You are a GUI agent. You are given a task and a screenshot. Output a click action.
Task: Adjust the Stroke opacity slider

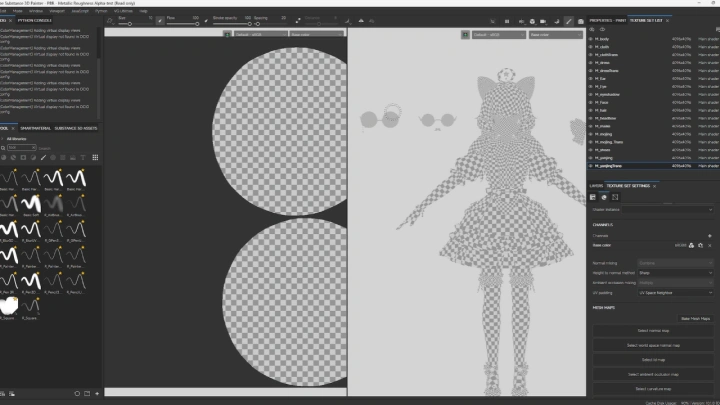point(232,24)
